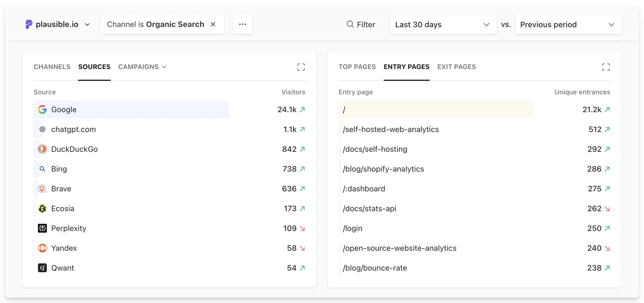Click the upward trend arrow beside Qwant's 54
This screenshot has height=303, width=644.
click(x=302, y=268)
